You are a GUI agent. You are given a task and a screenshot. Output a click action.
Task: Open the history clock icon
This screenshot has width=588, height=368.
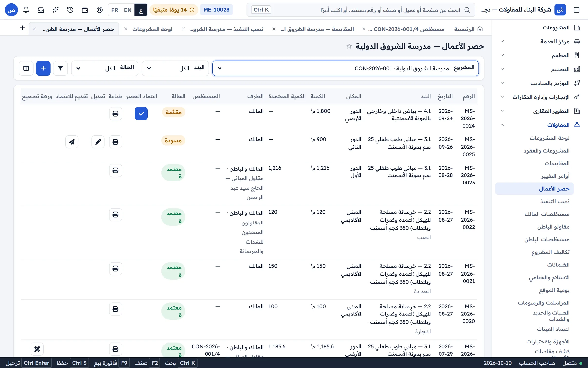click(x=70, y=10)
